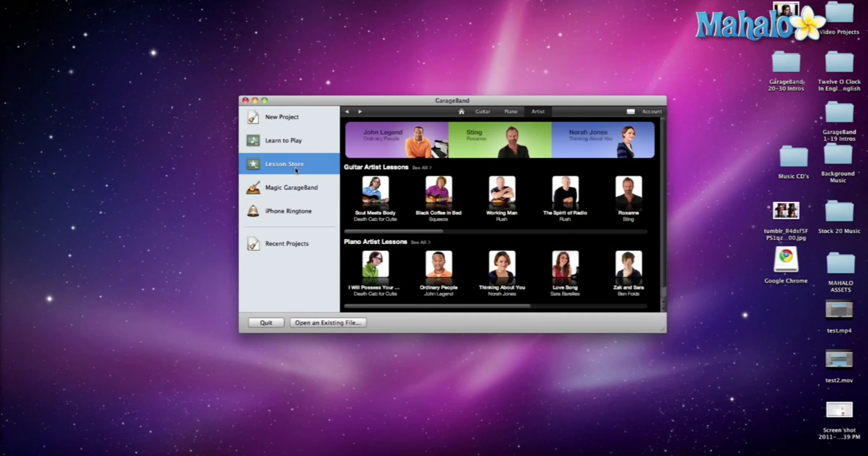The width and height of the screenshot is (868, 456).
Task: Click the Lesson Store star icon
Action: point(253,164)
